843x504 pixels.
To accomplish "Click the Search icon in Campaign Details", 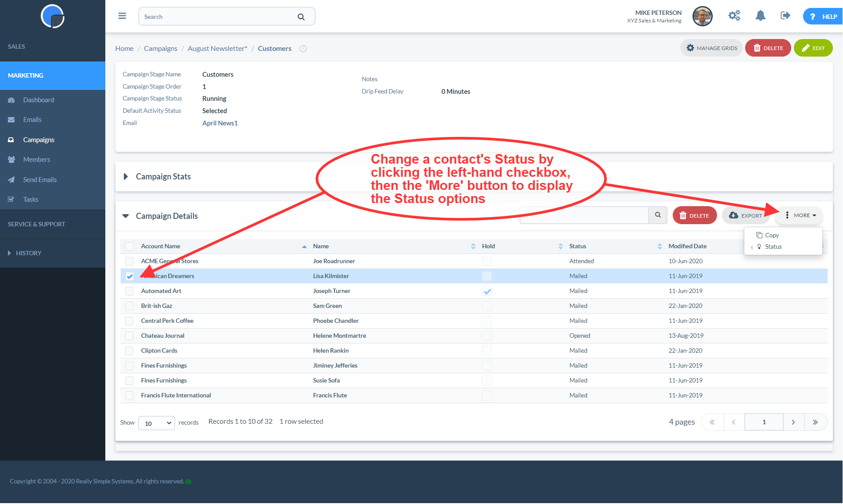I will click(658, 215).
